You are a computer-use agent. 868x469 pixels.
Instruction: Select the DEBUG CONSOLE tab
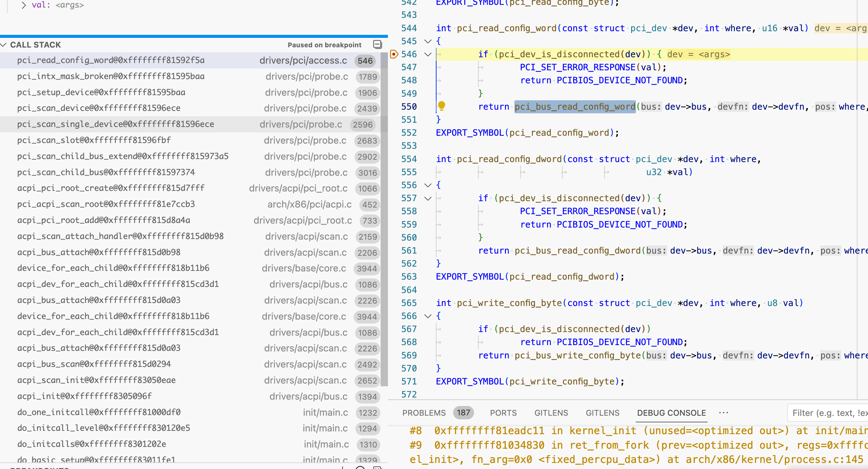coord(671,413)
